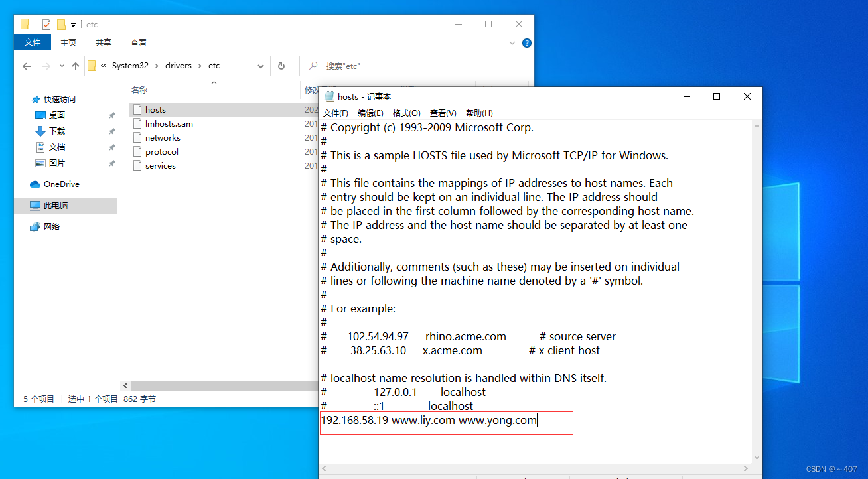Select the drivers breadcrumb segment
This screenshot has width=868, height=479.
[x=179, y=66]
